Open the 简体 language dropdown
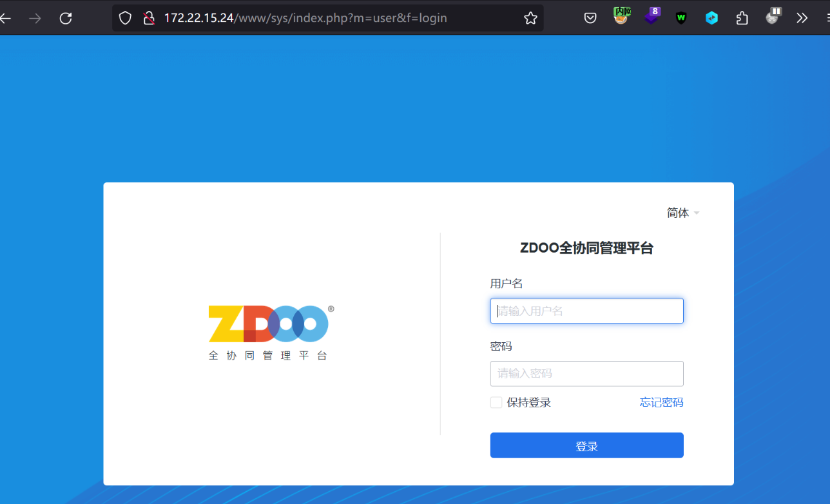 coord(683,213)
